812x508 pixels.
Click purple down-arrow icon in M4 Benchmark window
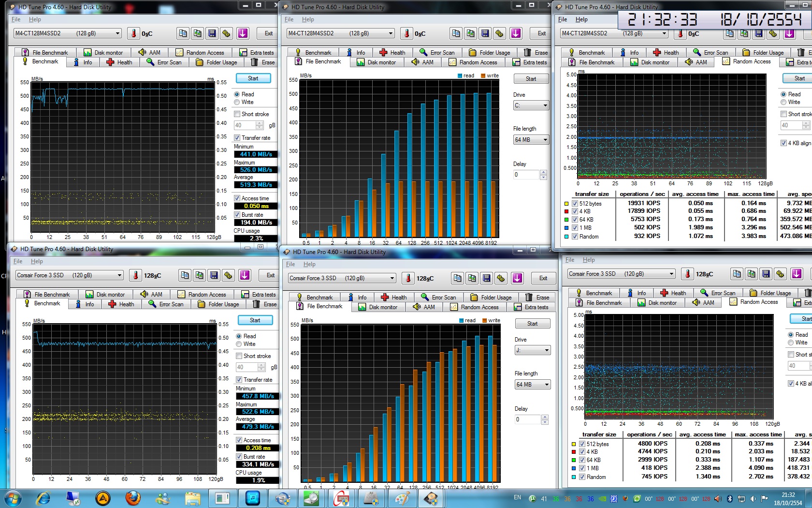pos(243,33)
